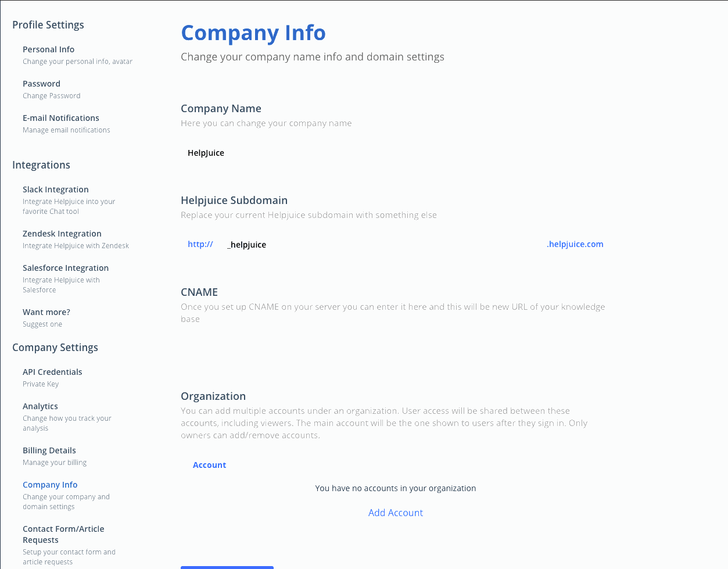Open the Analytics settings page
728x569 pixels.
[40, 406]
